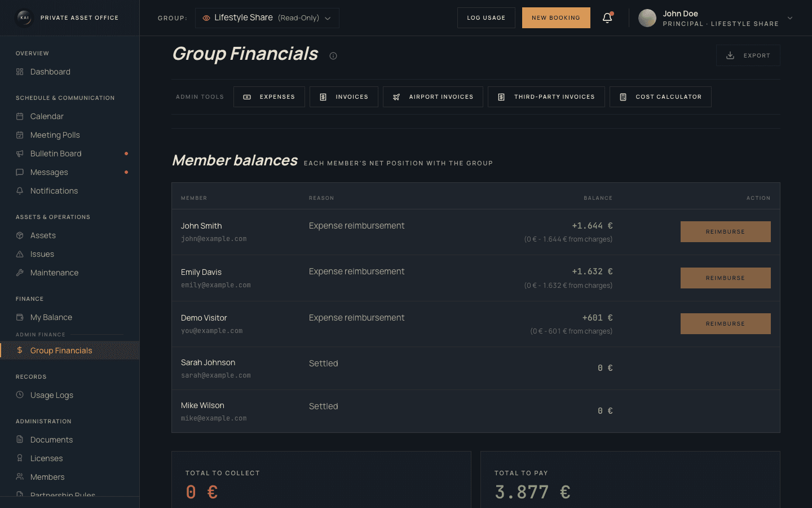Reimburse Demo Visitor's balance
Image resolution: width=812 pixels, height=508 pixels.
tap(725, 324)
